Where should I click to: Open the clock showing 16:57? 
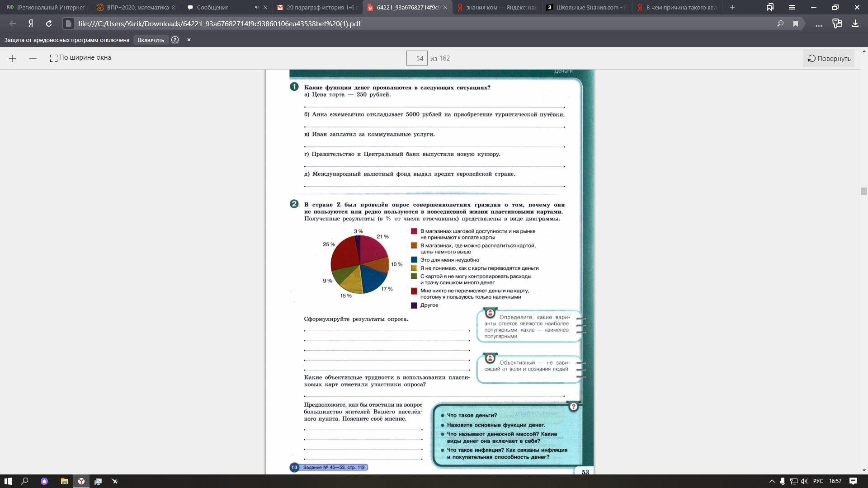click(x=835, y=481)
